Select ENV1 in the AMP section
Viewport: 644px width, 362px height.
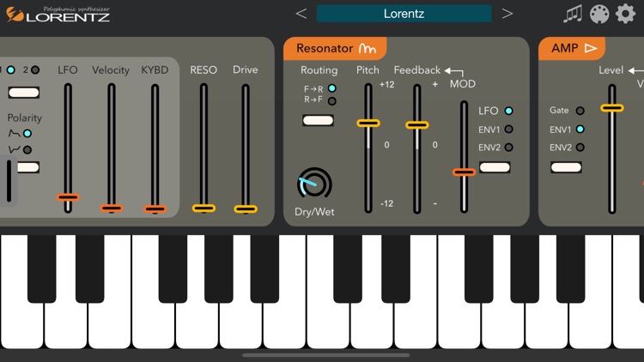(580, 130)
